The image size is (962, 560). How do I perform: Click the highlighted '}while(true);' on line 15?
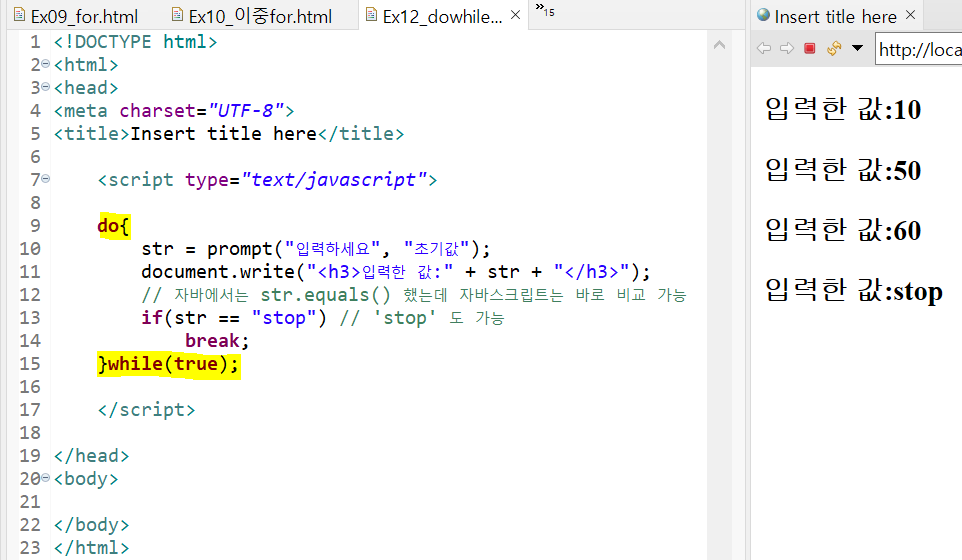pos(169,364)
